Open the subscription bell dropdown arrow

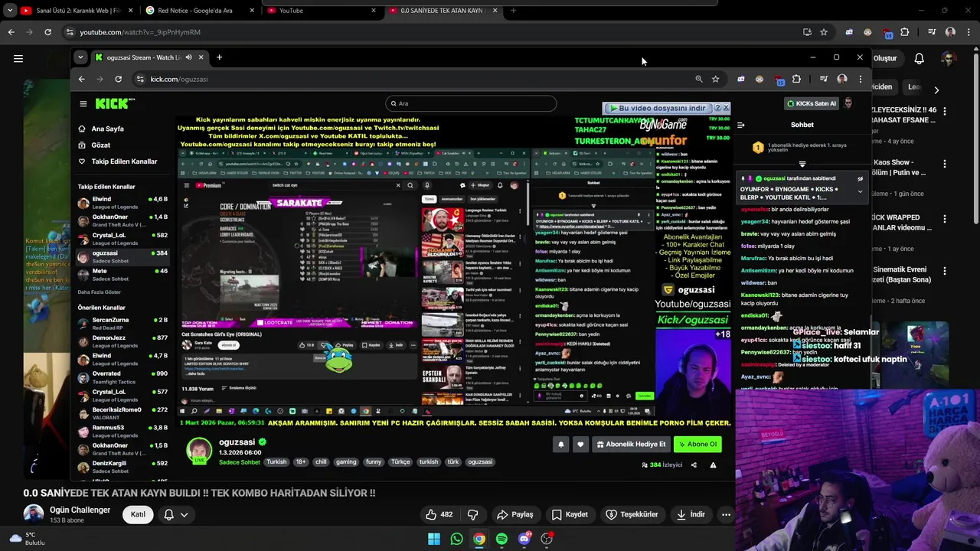coord(184,515)
